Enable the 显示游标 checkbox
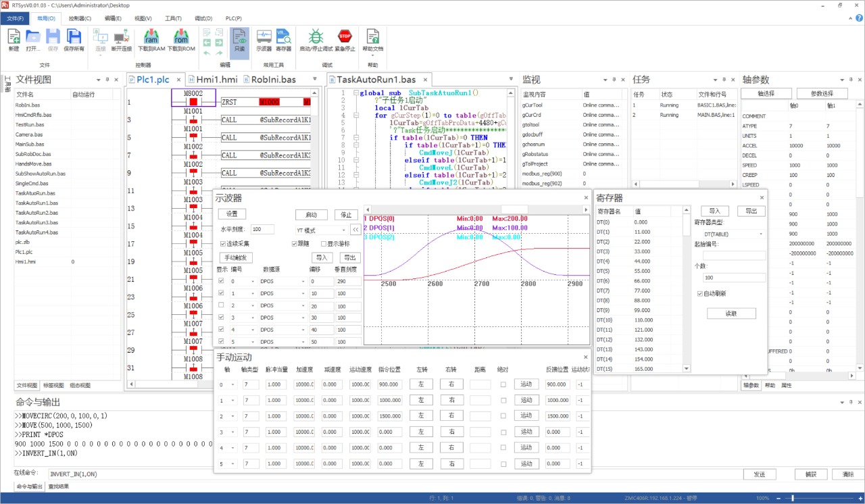The width and height of the screenshot is (865, 504). 323,244
